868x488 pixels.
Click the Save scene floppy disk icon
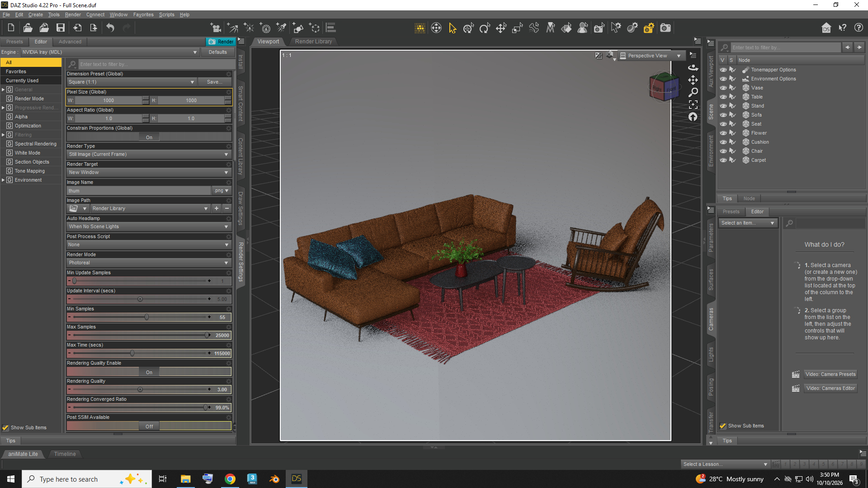pyautogui.click(x=60, y=28)
